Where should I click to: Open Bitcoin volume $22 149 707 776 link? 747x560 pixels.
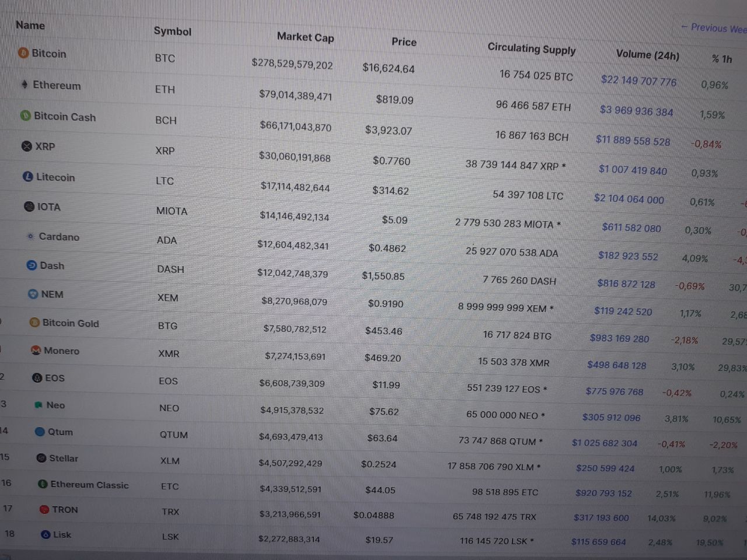click(639, 80)
